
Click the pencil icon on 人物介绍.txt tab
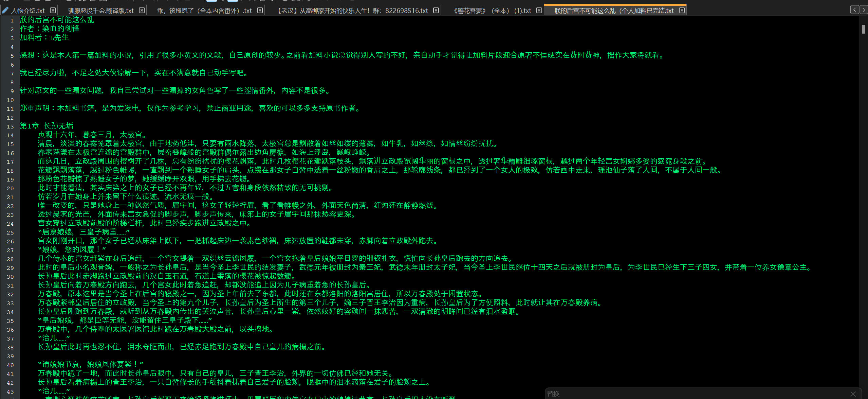(x=5, y=11)
